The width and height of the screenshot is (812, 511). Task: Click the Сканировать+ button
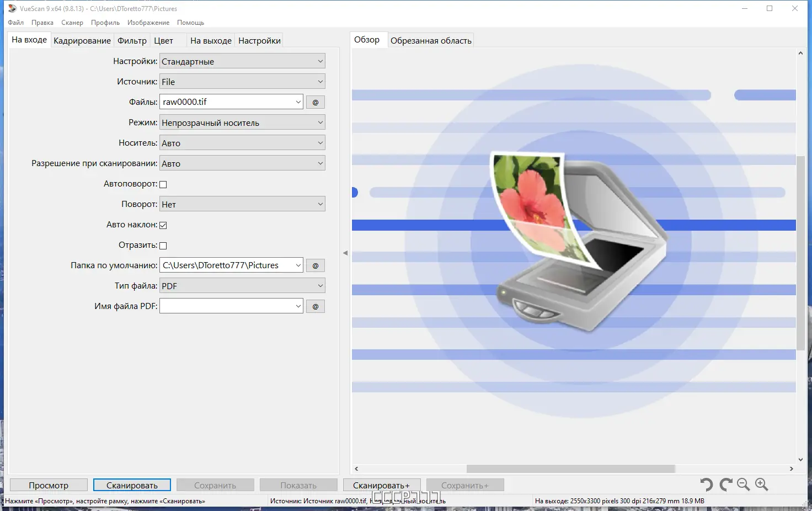pyautogui.click(x=382, y=485)
